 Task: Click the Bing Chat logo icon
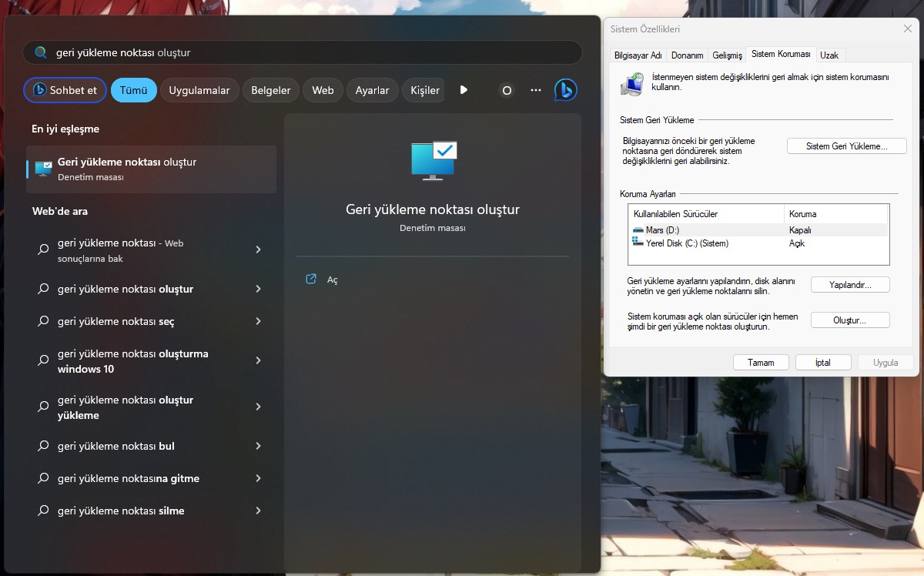(566, 90)
